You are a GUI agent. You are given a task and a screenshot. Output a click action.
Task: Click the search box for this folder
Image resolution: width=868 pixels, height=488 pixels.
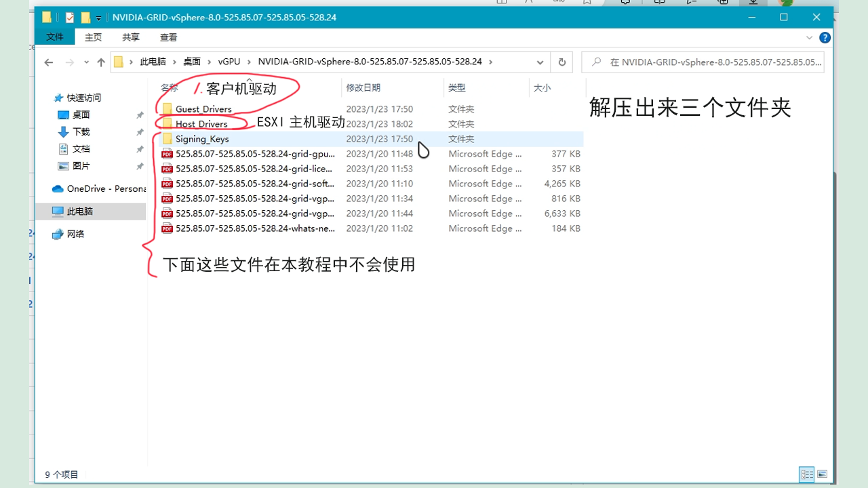tap(703, 62)
